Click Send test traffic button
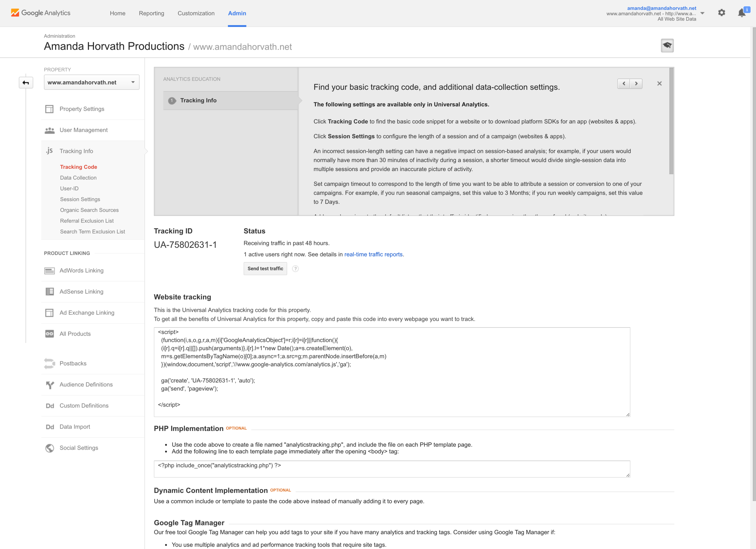 (x=265, y=269)
